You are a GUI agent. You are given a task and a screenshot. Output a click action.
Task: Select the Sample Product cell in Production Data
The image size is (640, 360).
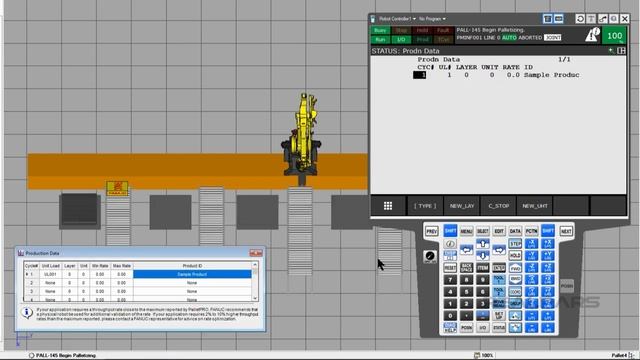[192, 274]
